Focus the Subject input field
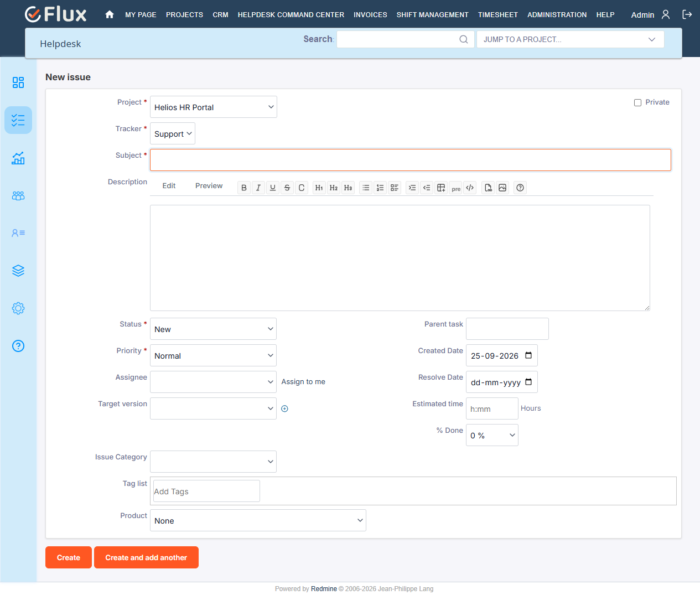Viewport: 700px width, 595px height. coord(411,160)
